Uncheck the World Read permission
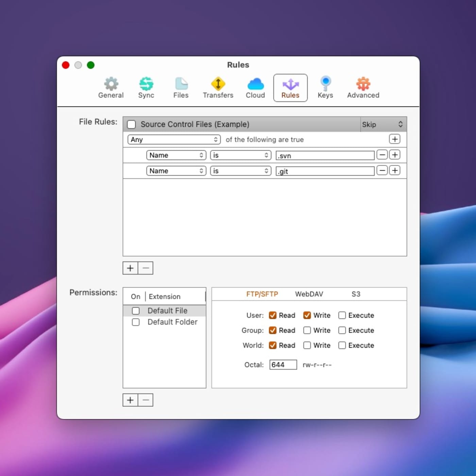Screen dimensions: 476x476 point(273,345)
